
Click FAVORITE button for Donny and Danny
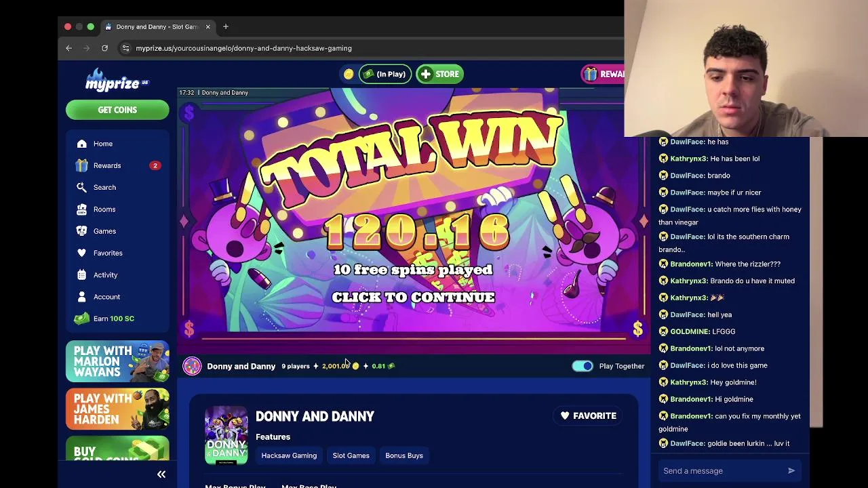(x=589, y=415)
